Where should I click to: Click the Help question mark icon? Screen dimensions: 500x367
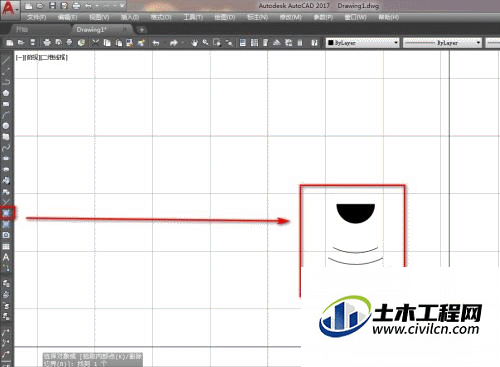pos(314,43)
